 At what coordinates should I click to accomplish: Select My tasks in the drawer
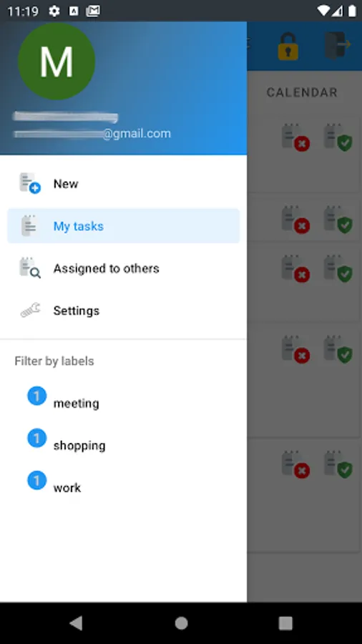(123, 226)
